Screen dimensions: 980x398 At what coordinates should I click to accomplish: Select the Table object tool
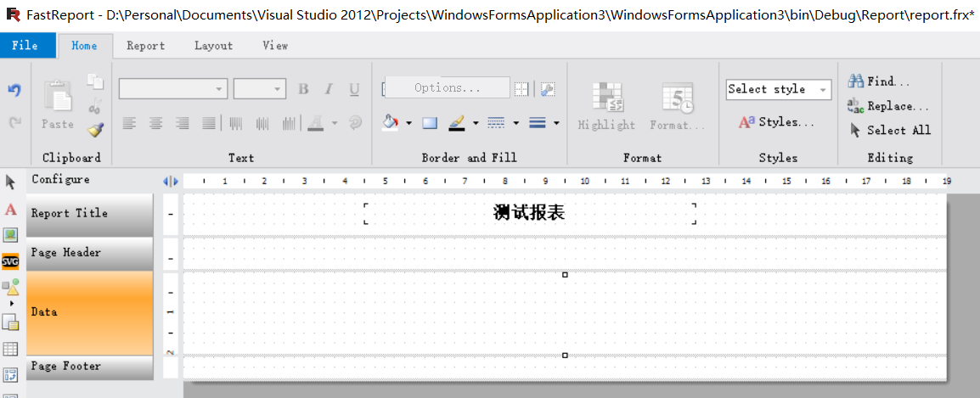click(x=11, y=349)
